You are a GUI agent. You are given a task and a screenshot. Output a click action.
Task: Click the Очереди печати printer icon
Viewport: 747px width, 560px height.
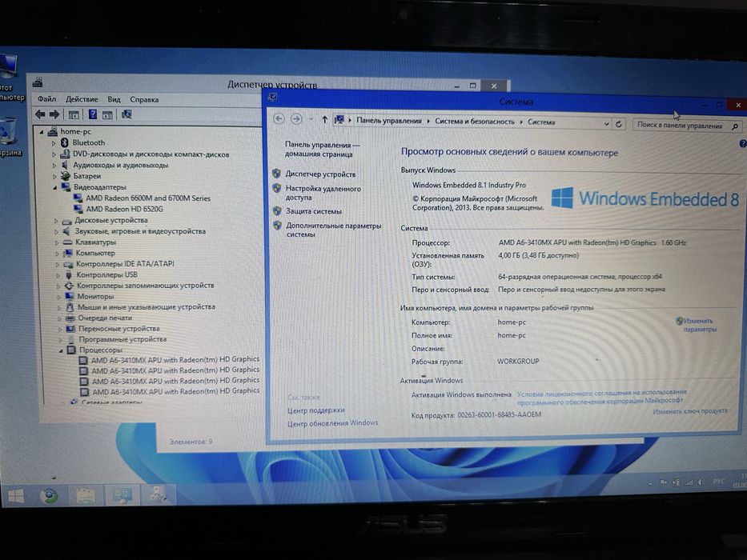pyautogui.click(x=71, y=318)
